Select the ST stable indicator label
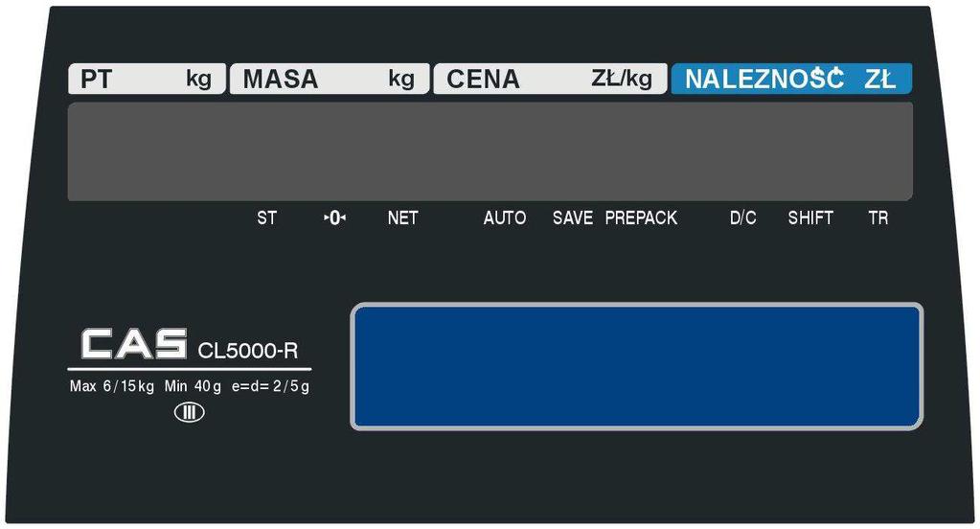The height and width of the screenshot is (529, 980). click(267, 218)
